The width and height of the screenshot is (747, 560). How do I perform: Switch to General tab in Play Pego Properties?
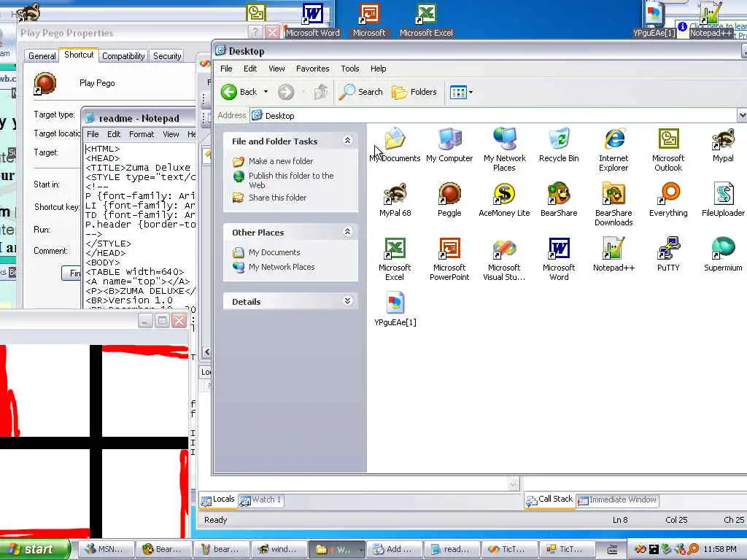[x=42, y=55]
